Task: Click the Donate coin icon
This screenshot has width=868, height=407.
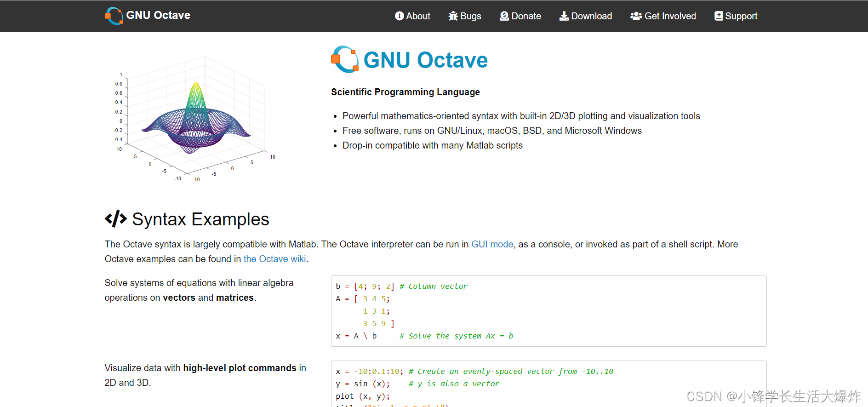Action: 504,16
